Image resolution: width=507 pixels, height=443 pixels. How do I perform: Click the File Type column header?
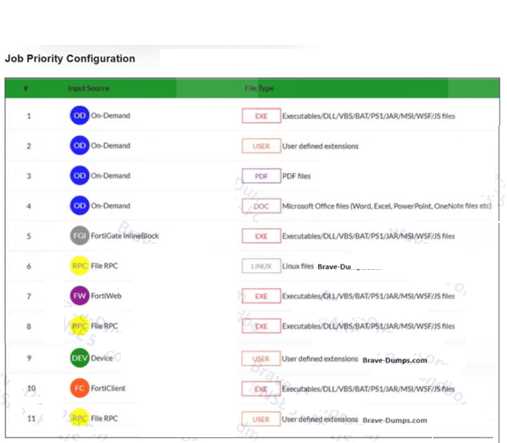[259, 88]
